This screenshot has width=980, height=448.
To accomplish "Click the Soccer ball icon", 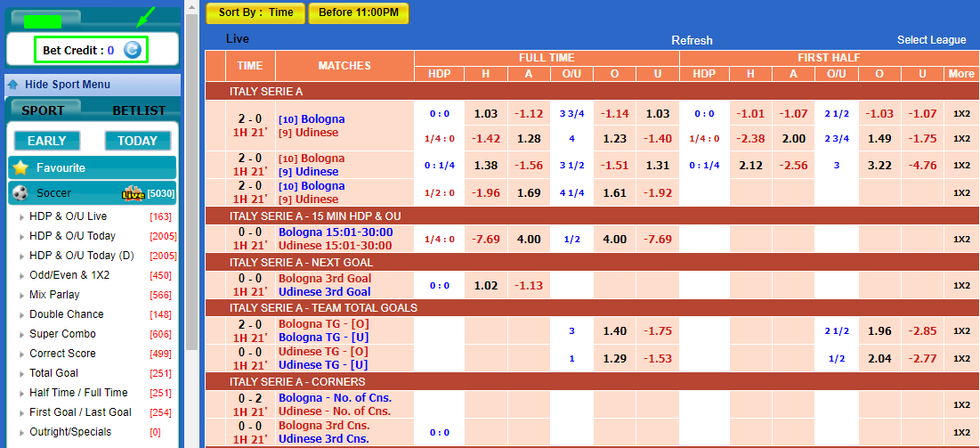I will 20,192.
